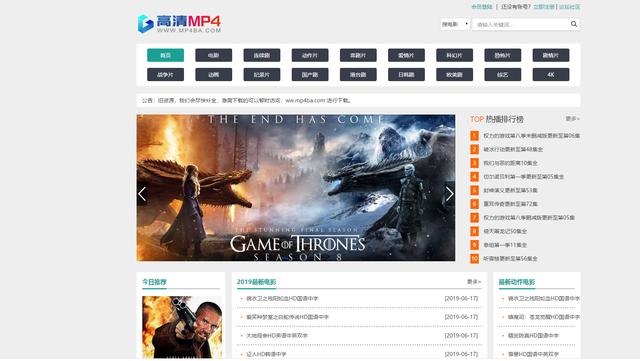Open the forum community link at top

pos(569,7)
